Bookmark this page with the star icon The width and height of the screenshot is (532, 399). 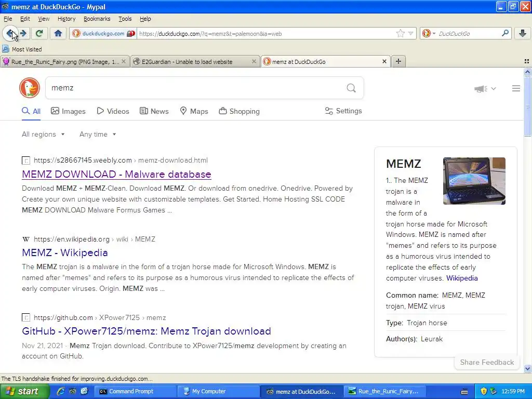[400, 33]
